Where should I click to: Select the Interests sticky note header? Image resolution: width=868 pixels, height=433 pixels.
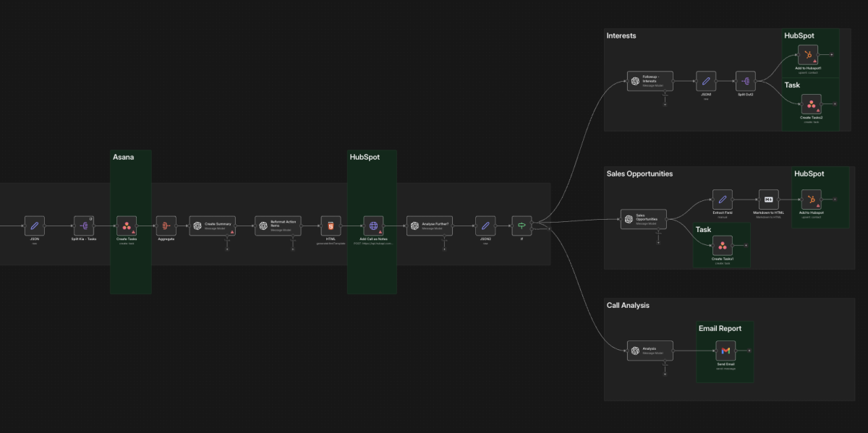(621, 35)
